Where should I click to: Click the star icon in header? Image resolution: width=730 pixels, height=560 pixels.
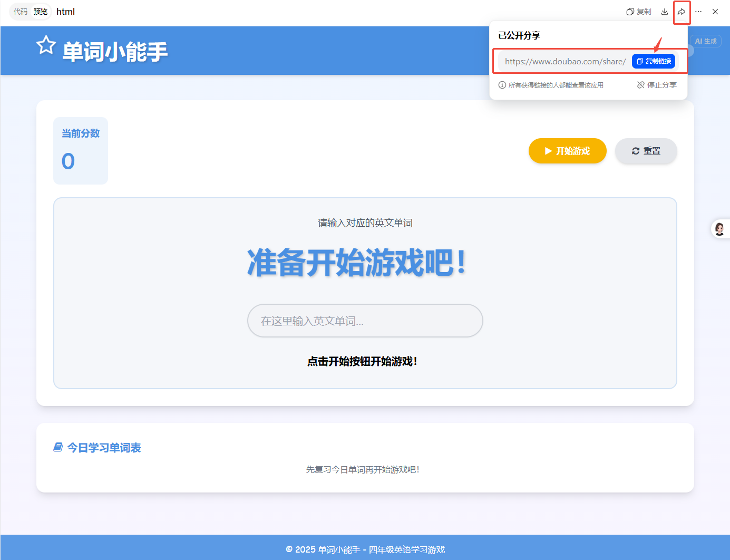point(46,45)
